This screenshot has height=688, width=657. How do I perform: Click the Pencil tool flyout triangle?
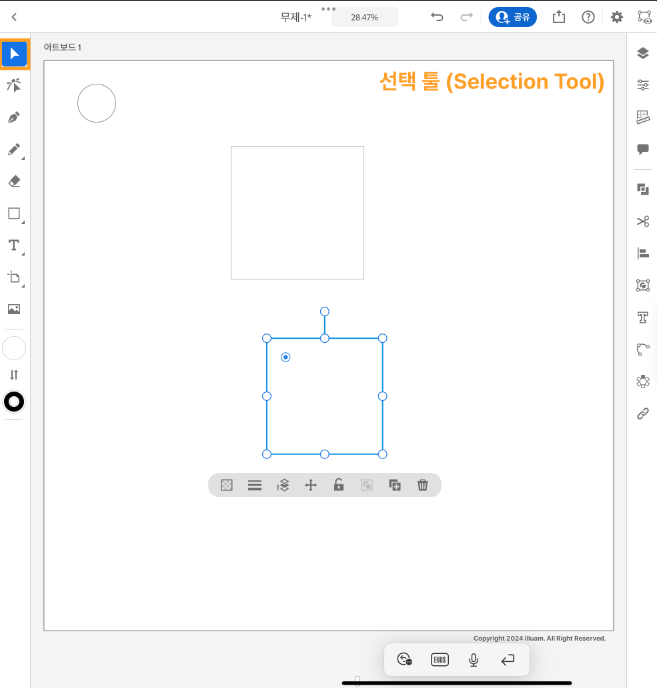click(x=23, y=158)
